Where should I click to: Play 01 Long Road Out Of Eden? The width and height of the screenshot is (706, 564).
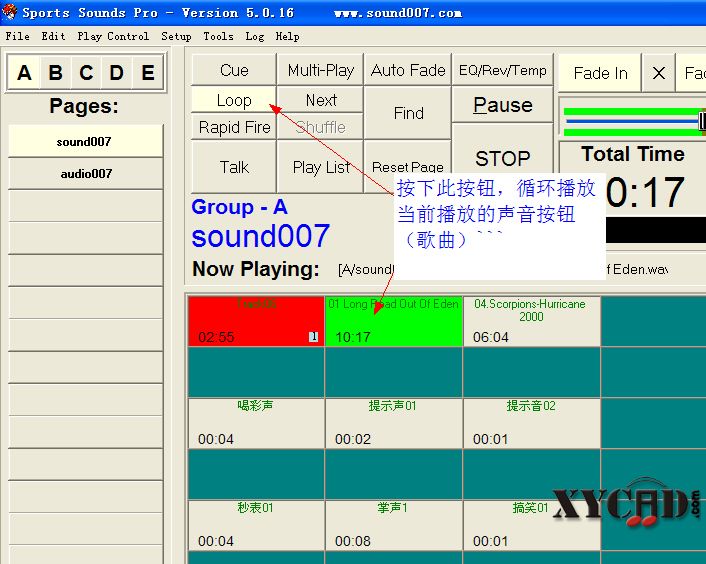394,321
